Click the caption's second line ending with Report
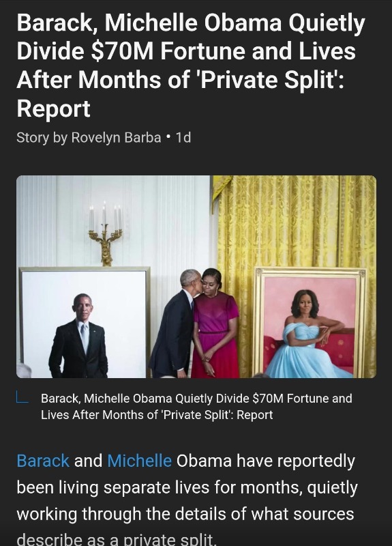The width and height of the screenshot is (392, 546). coord(157,415)
